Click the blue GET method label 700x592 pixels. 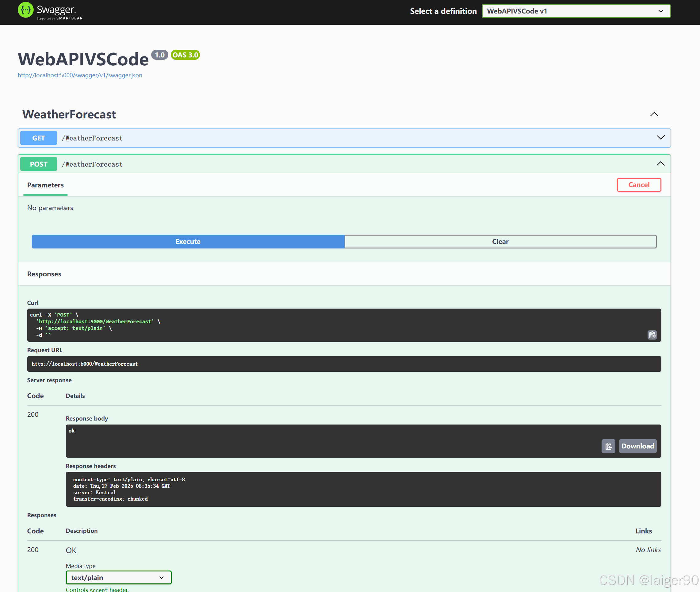click(39, 138)
